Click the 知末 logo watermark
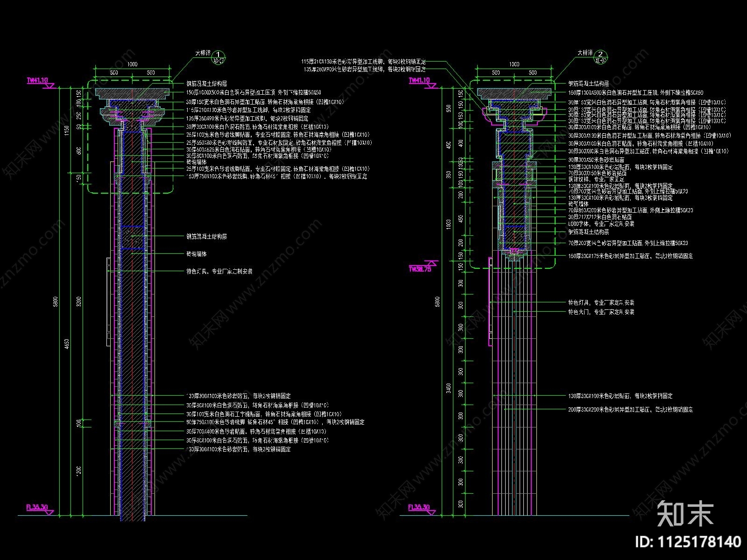This screenshot has height=560, width=747. [x=685, y=513]
